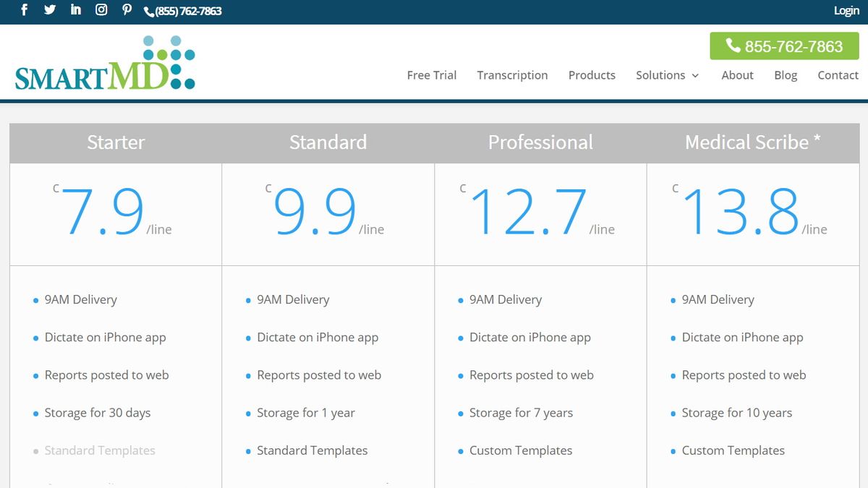
Task: Open SmartMD's Facebook page icon
Action: tap(24, 10)
